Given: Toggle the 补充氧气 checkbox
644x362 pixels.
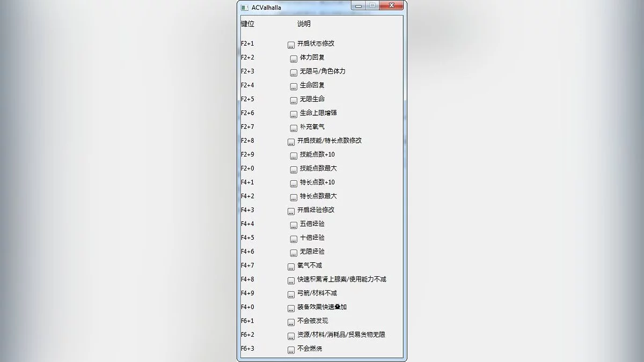Looking at the screenshot, I should click(x=294, y=129).
